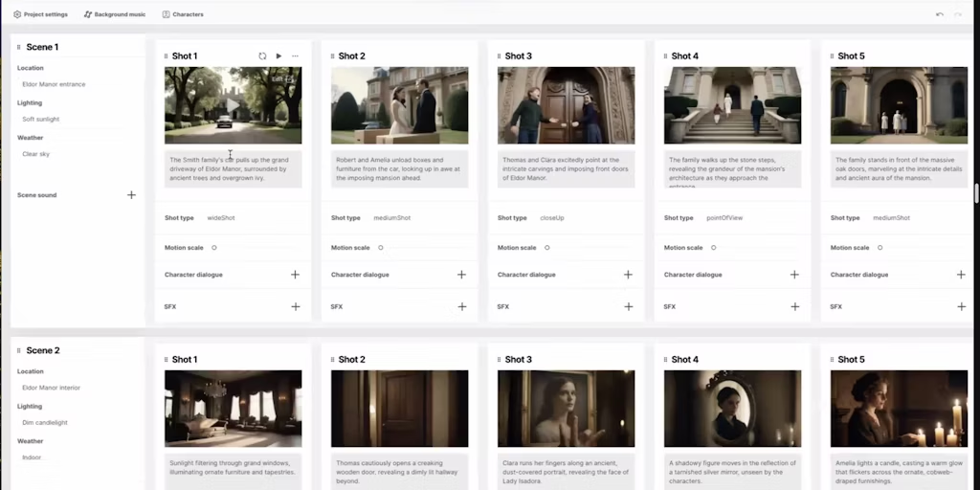This screenshot has width=980, height=490.
Task: Change Shot 3 shot type closeUp
Action: point(552,218)
